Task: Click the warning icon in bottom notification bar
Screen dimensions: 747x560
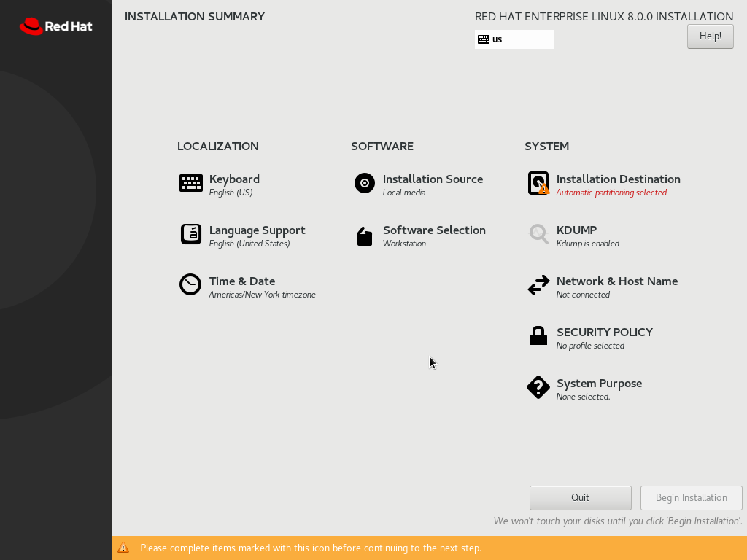Action: [x=123, y=548]
